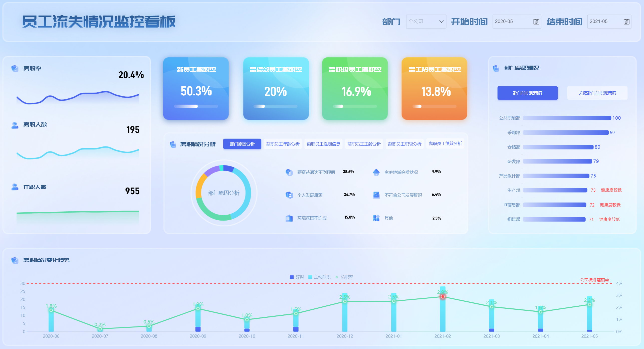
Task: Click the family emergency house icon
Action: pos(376,172)
